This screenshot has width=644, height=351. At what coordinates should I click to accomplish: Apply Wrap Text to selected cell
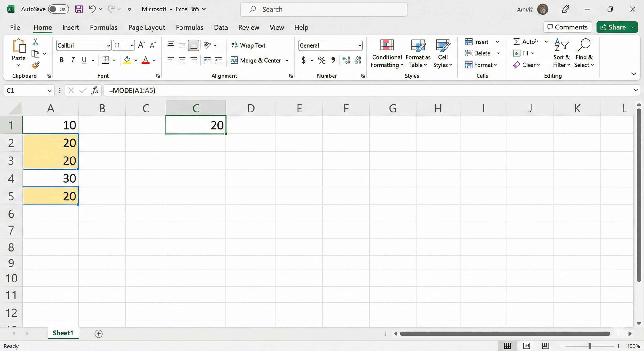click(249, 45)
